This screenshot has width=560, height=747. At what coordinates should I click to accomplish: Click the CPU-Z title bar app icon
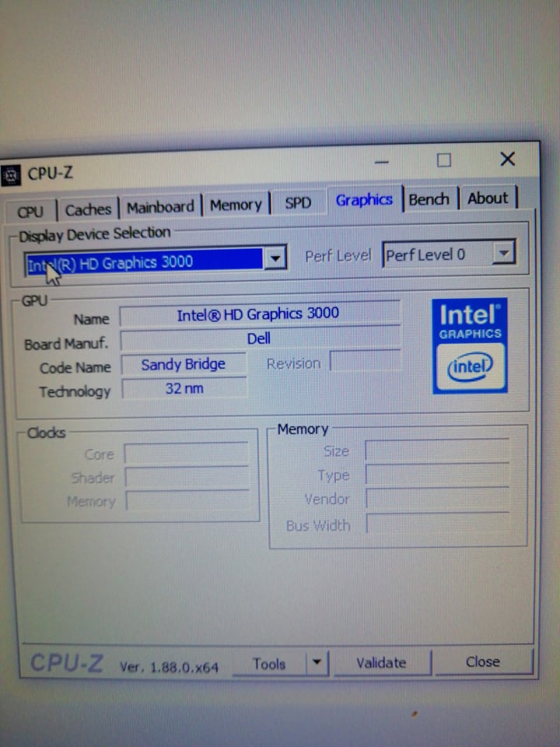point(10,175)
